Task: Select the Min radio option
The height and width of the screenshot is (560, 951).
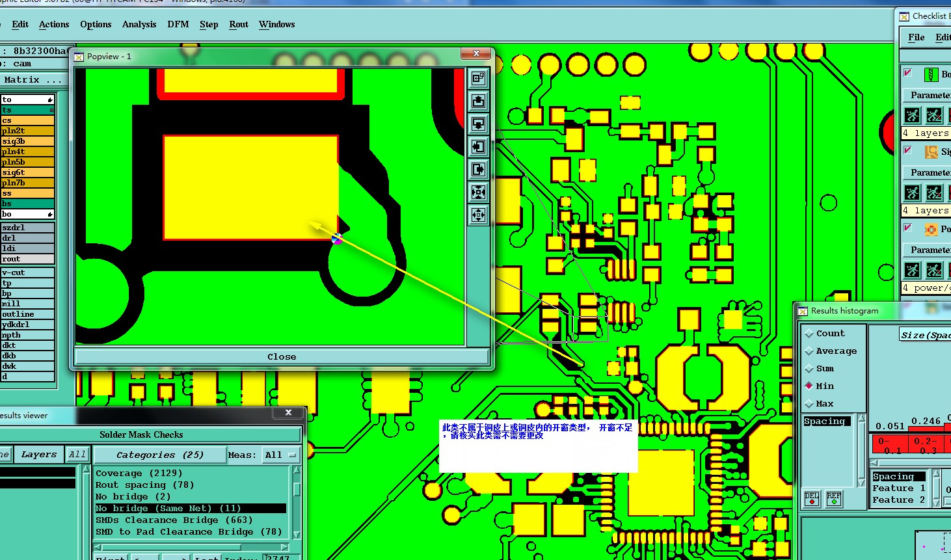Action: pyautogui.click(x=809, y=386)
